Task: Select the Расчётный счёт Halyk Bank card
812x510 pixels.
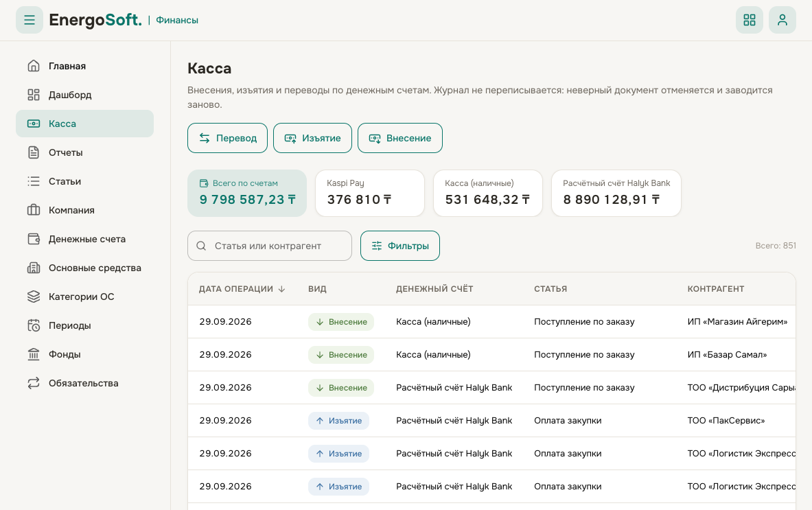Action: coord(616,193)
